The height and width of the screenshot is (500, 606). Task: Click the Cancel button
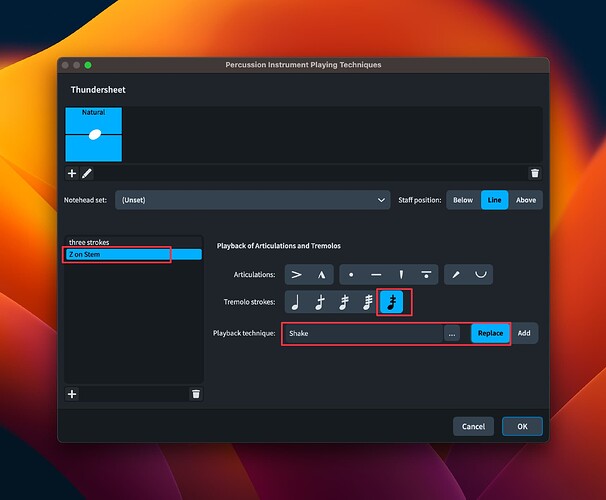[x=473, y=427]
